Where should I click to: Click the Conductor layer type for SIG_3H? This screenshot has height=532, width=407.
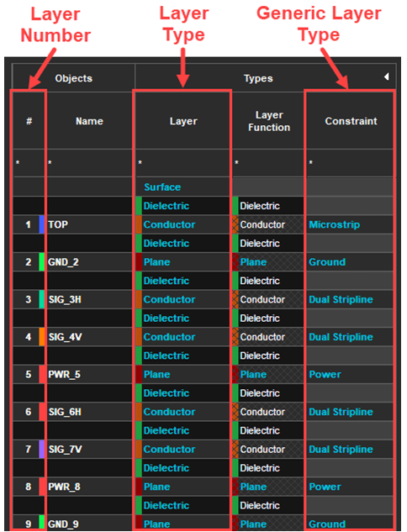(183, 299)
